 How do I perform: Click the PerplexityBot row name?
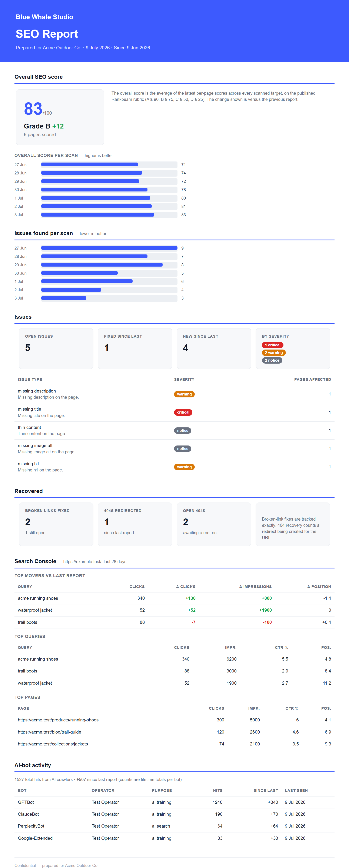[x=31, y=826]
